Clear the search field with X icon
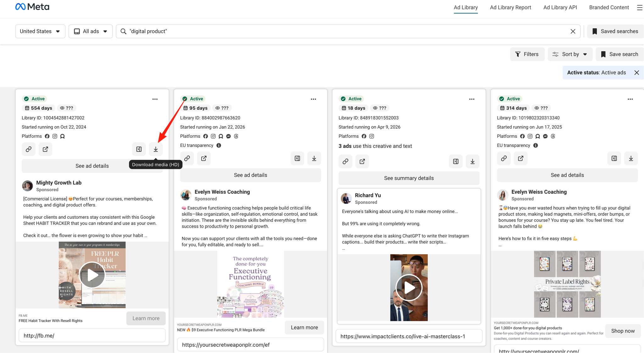 pos(573,31)
